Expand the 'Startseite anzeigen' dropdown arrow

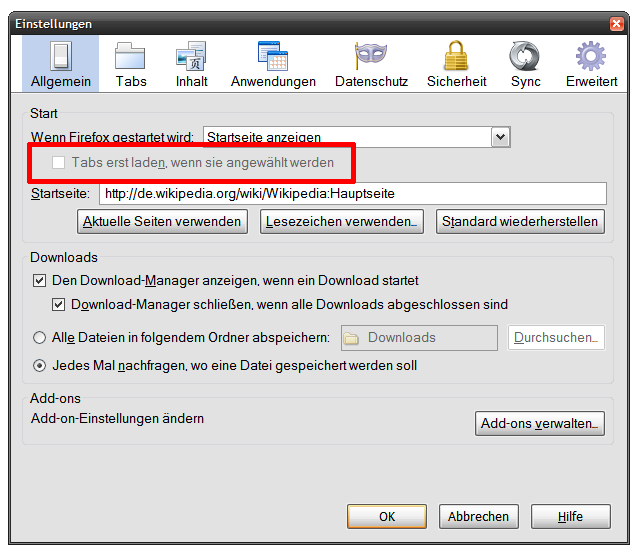[x=501, y=137]
